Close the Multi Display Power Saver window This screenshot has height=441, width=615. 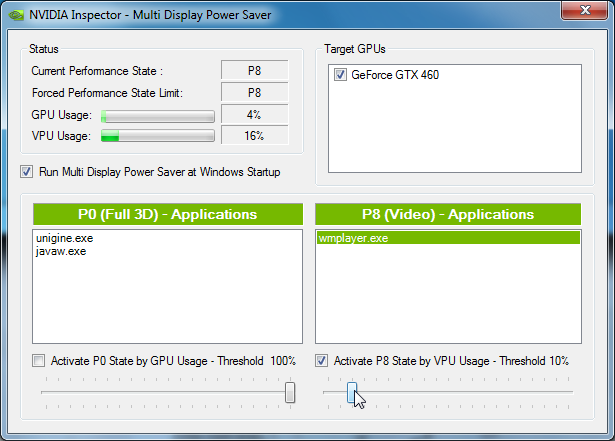(x=584, y=10)
